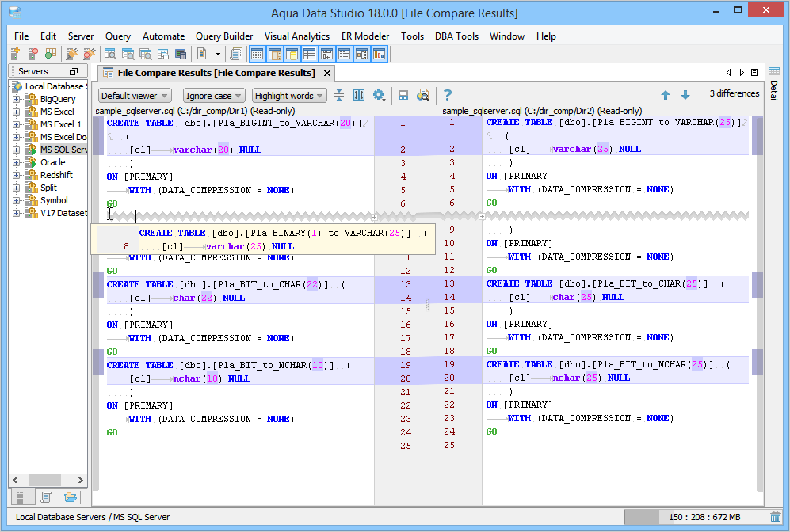Close the File Compare Results tab
This screenshot has height=532, width=790.
(325, 73)
